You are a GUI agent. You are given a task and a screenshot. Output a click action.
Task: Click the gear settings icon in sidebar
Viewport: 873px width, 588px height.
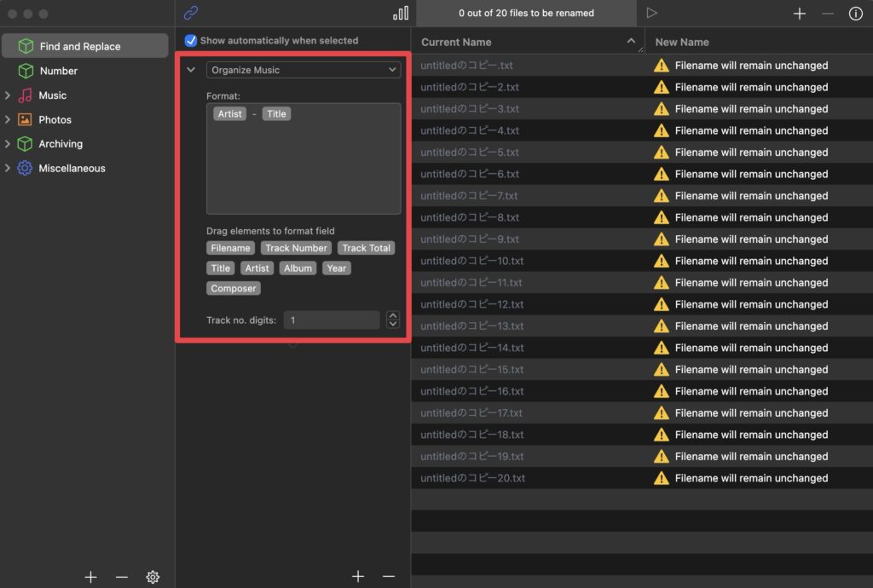pos(153,577)
